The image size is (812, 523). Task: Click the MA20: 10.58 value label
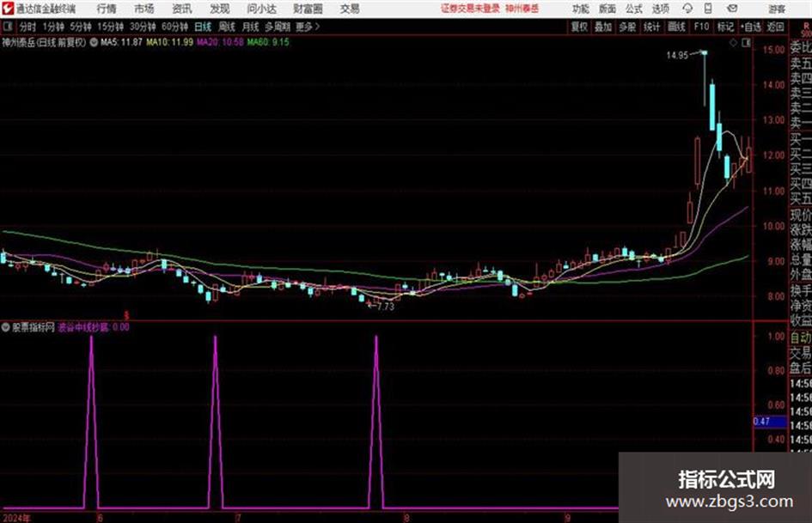click(x=220, y=42)
